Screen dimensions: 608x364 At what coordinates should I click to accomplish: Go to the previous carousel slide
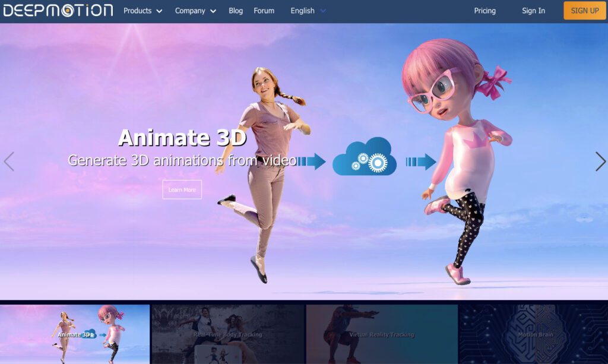tap(9, 162)
